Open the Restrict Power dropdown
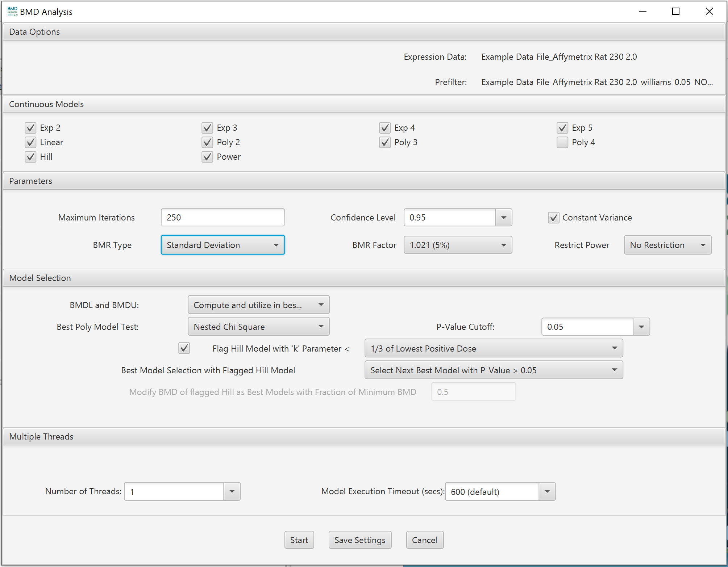Screen dimensions: 728x567 tap(667, 245)
